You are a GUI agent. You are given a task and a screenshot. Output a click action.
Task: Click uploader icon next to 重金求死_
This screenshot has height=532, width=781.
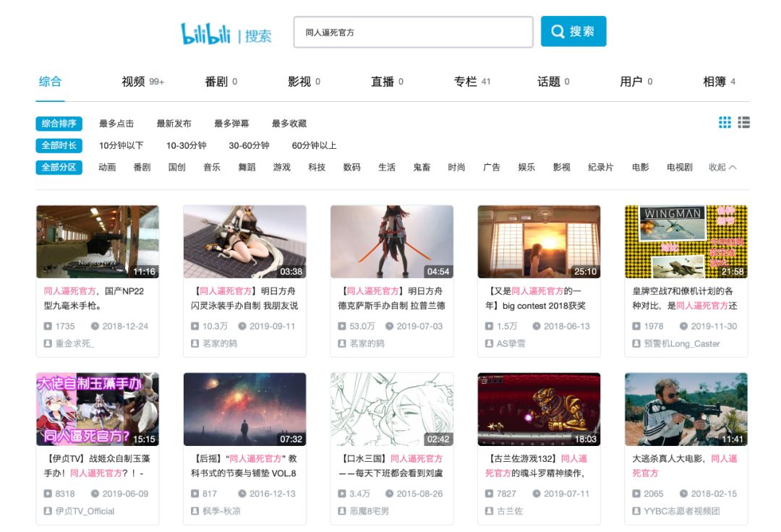click(48, 343)
